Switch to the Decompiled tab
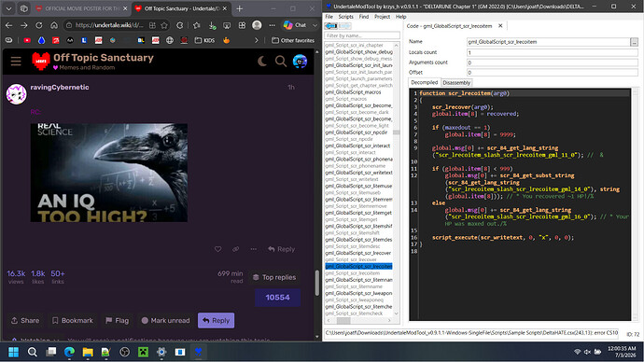 [x=425, y=82]
